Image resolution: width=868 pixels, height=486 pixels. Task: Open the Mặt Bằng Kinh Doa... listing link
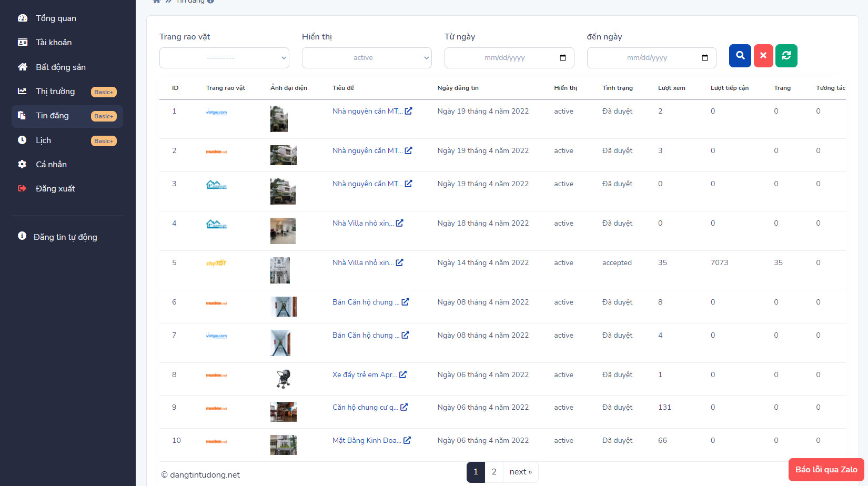point(366,441)
